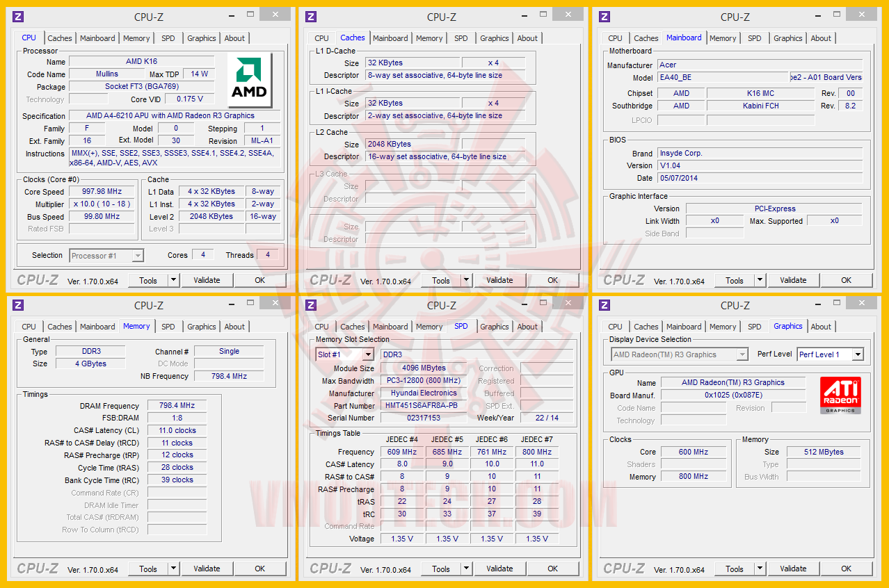The image size is (889, 588).
Task: Click the Southbridge name Kabini FCH
Action: point(760,106)
